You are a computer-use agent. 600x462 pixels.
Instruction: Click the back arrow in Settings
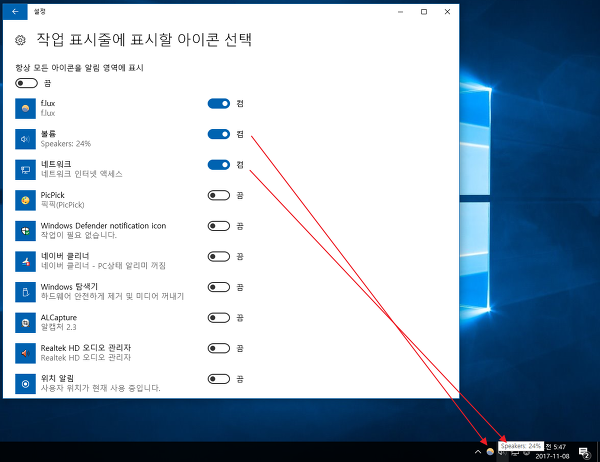[x=15, y=12]
